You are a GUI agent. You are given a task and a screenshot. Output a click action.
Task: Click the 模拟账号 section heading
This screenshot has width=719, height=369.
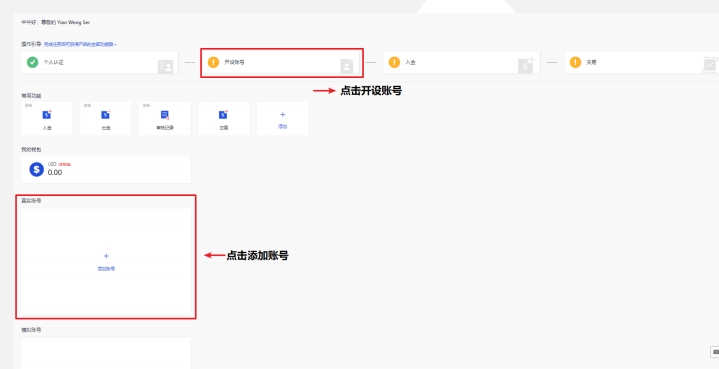[31, 330]
